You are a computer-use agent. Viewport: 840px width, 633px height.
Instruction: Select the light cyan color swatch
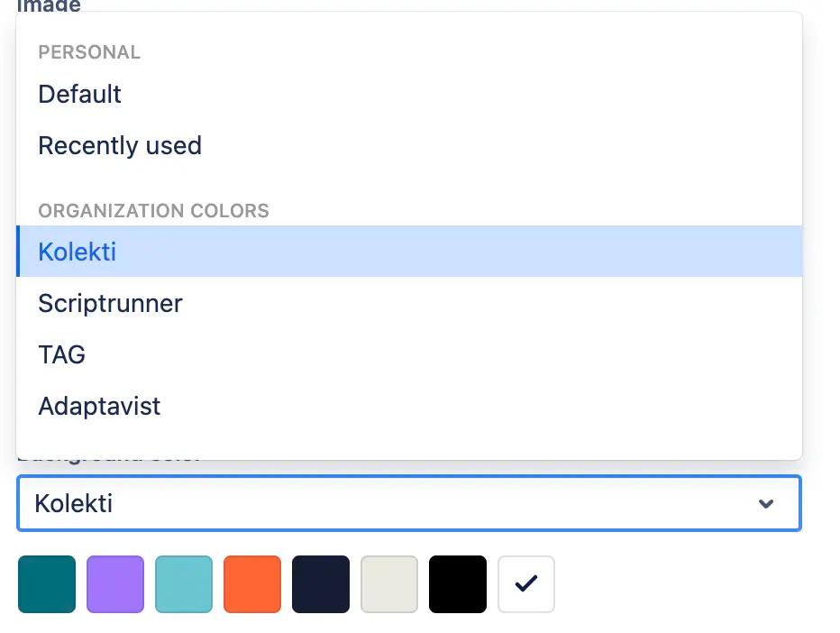tap(184, 584)
